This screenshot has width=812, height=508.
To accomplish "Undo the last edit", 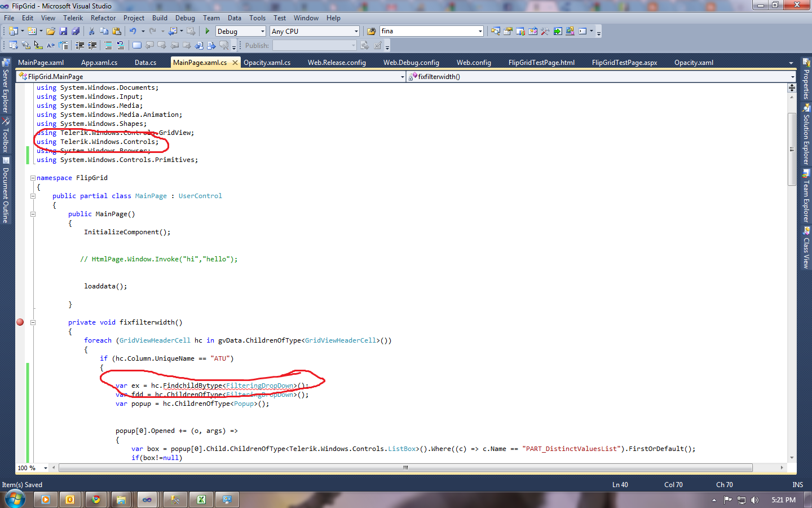I will point(133,31).
